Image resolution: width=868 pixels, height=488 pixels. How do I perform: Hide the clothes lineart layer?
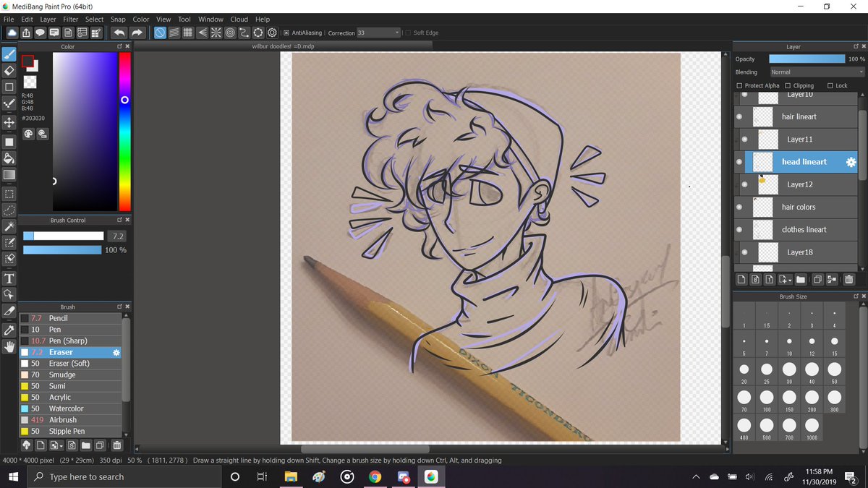pos(739,229)
